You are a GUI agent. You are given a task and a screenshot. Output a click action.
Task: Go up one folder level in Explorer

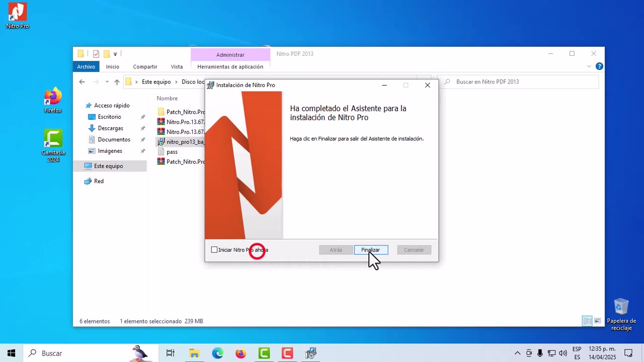pos(117,82)
